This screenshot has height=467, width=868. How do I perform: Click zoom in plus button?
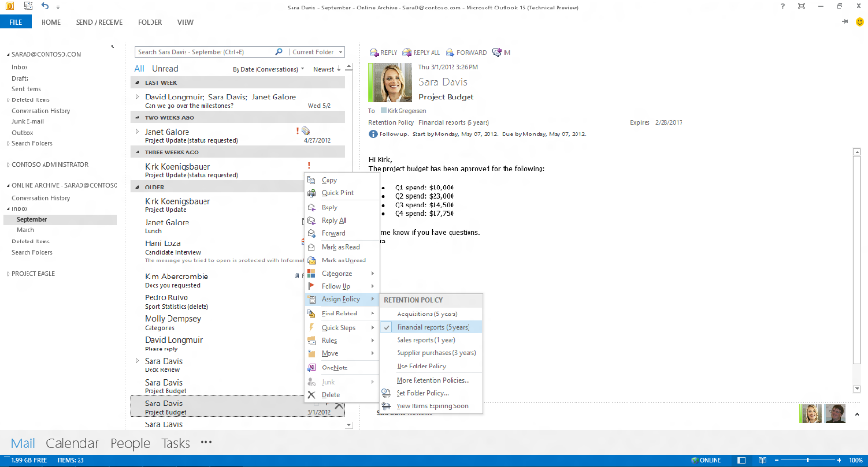pyautogui.click(x=840, y=460)
